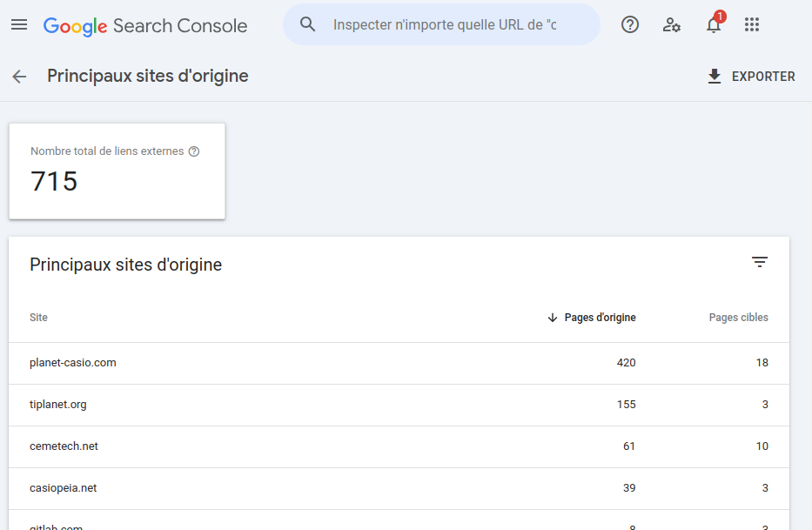Click the 715 total external links card

117,171
